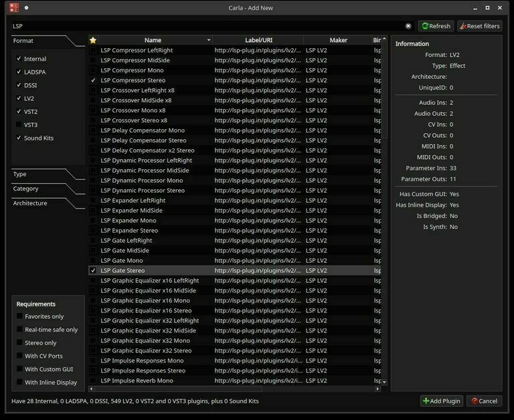Select LSP Expander MidSide plugin
Image resolution: width=514 pixels, height=420 pixels.
click(235, 210)
